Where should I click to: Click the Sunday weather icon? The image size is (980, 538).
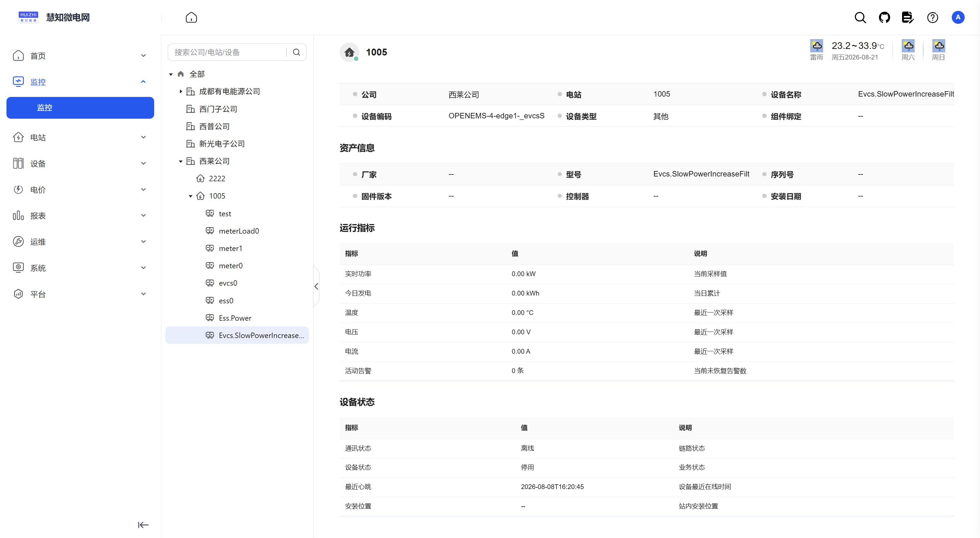click(x=938, y=46)
